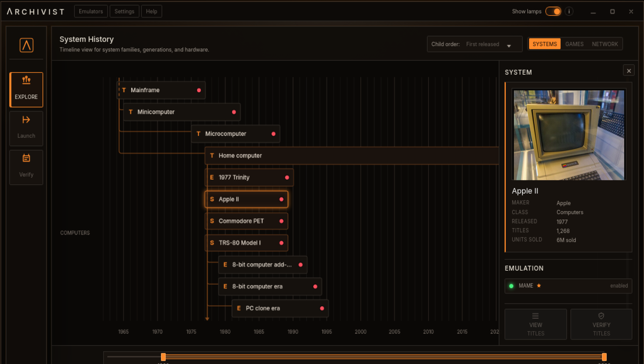
Task: Click the Child order dropdown arrow
Action: click(x=509, y=45)
